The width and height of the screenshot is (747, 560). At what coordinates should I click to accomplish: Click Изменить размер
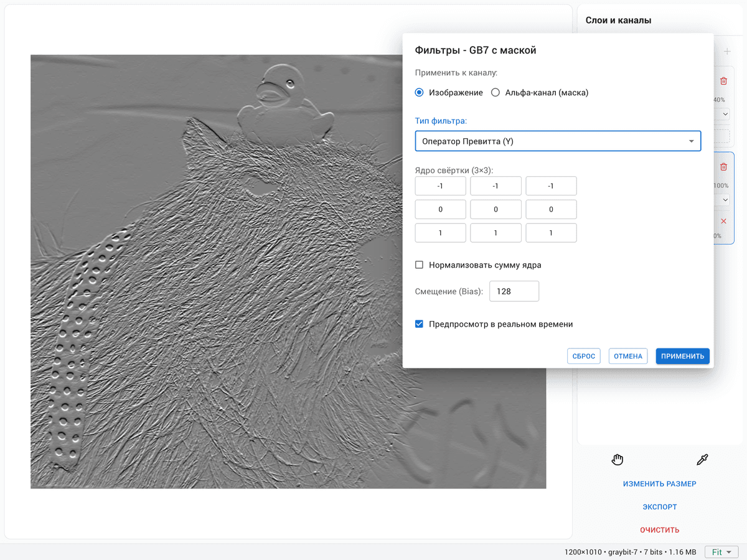click(659, 484)
